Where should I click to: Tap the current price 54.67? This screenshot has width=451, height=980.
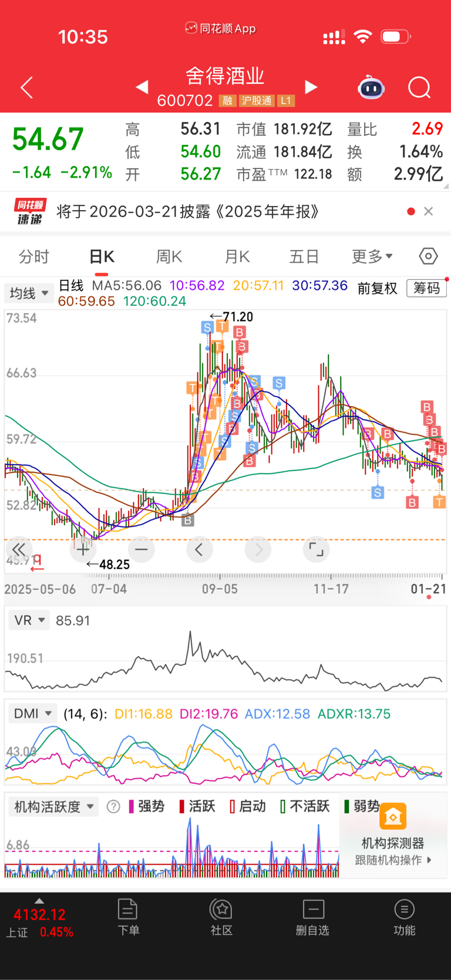(48, 140)
